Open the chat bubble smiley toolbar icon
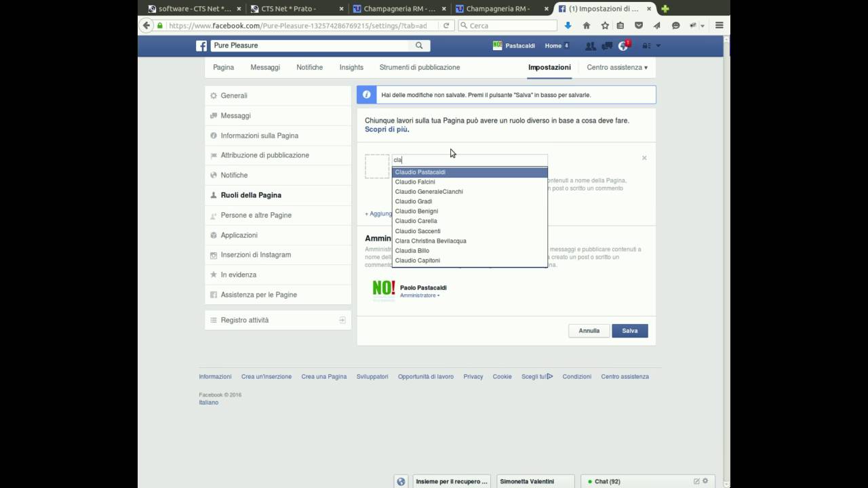Image resolution: width=868 pixels, height=488 pixels. point(675,26)
